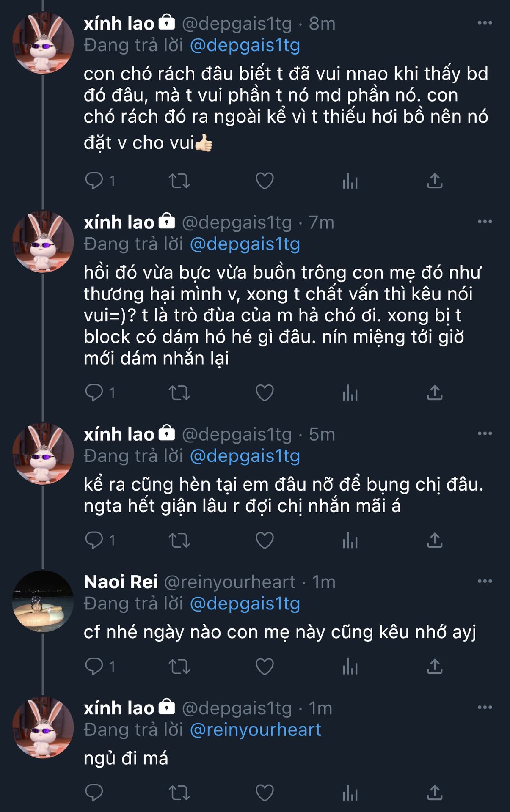View analytics of the 8m tweet
Image resolution: width=510 pixels, height=812 pixels.
click(350, 181)
